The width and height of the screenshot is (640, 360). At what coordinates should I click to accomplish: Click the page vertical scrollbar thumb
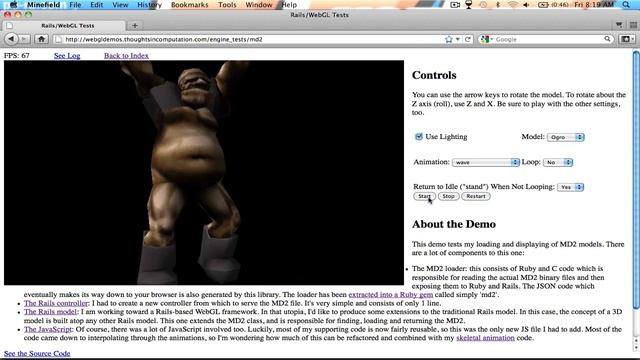pos(636,180)
